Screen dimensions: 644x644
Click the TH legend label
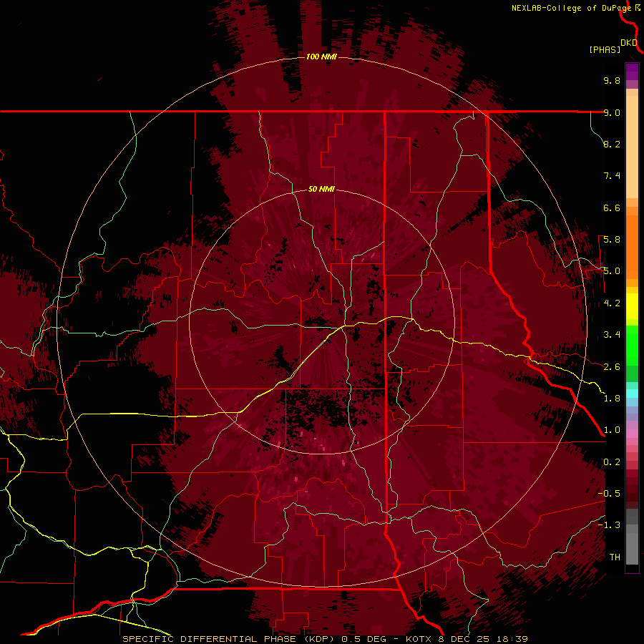(615, 557)
